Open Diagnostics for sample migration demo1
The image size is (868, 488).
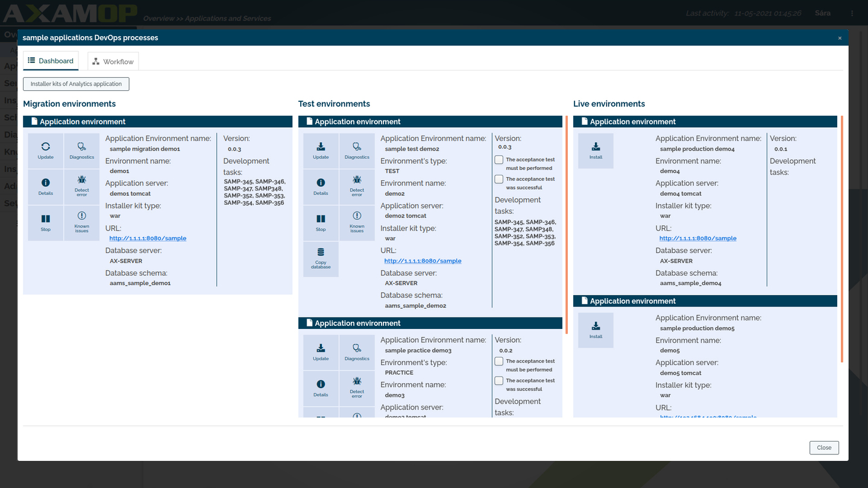pyautogui.click(x=82, y=151)
